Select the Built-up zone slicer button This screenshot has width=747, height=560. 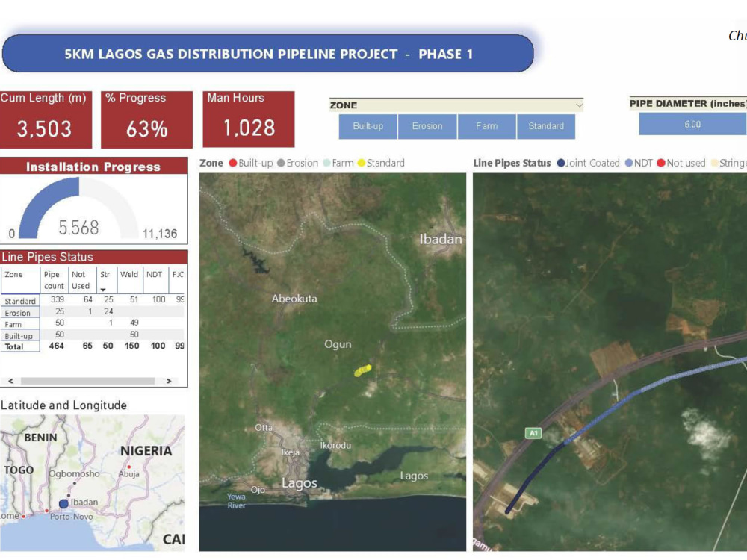(368, 126)
